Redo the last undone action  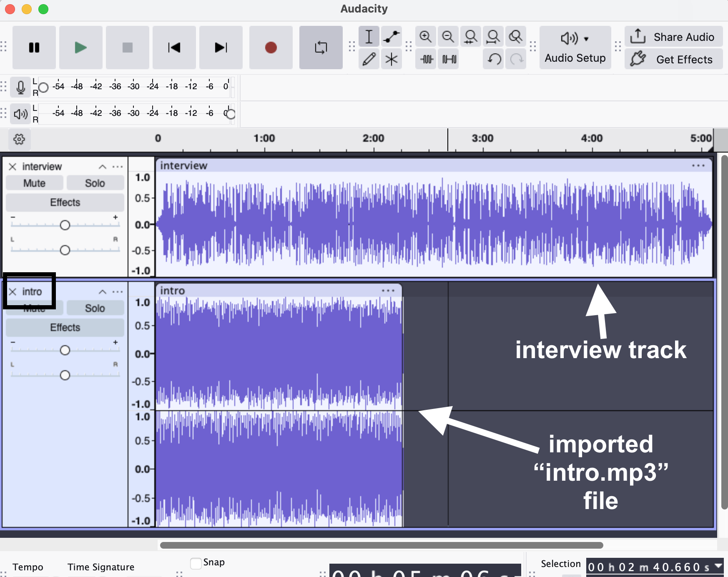tap(517, 59)
